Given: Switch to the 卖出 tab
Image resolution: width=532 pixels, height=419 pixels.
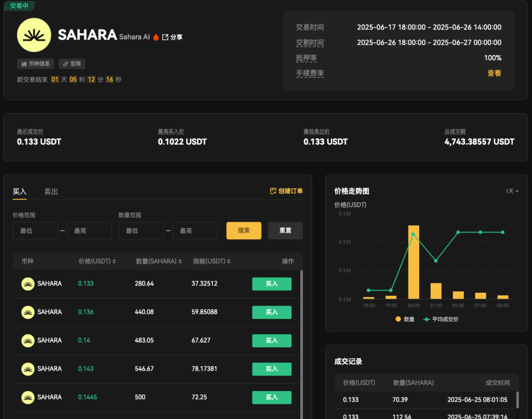Looking at the screenshot, I should coord(51,192).
